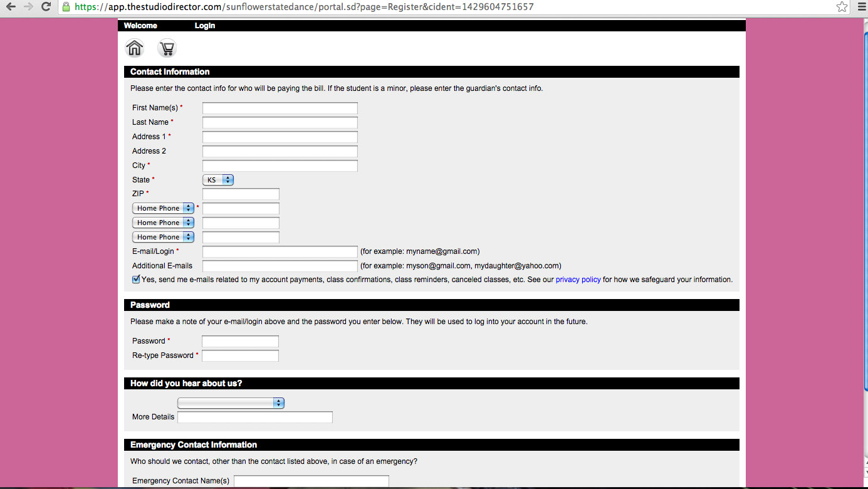Image resolution: width=868 pixels, height=489 pixels.
Task: Focus the ZIP input field
Action: 241,194
